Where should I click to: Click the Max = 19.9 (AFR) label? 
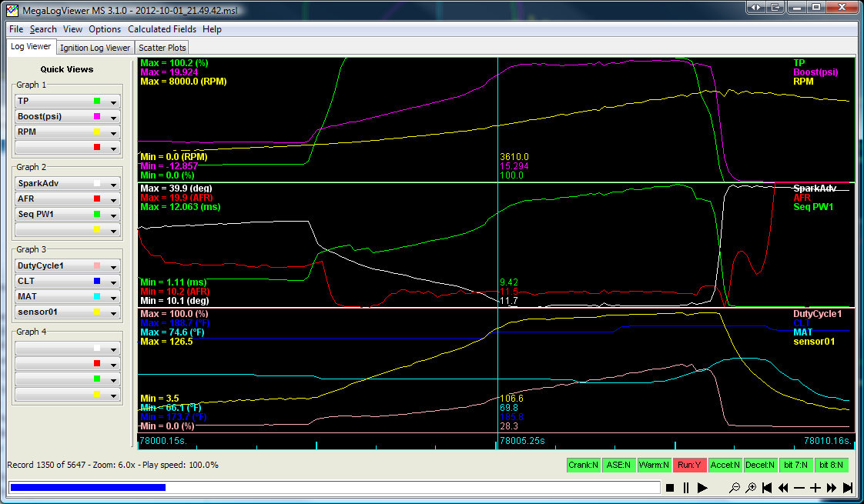pos(176,198)
